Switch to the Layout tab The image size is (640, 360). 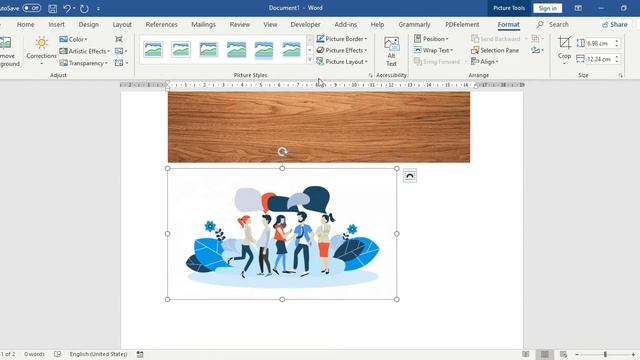point(122,24)
